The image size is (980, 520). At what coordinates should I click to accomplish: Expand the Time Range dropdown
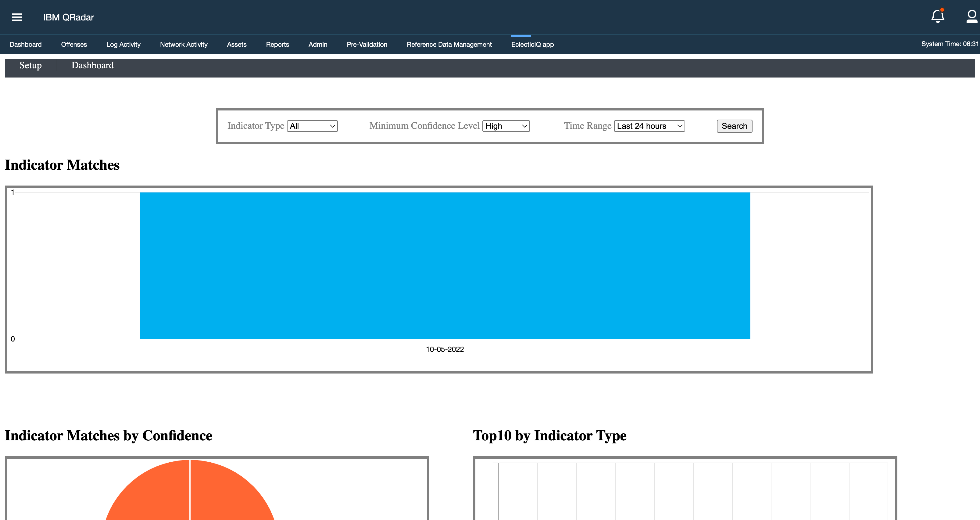tap(649, 126)
